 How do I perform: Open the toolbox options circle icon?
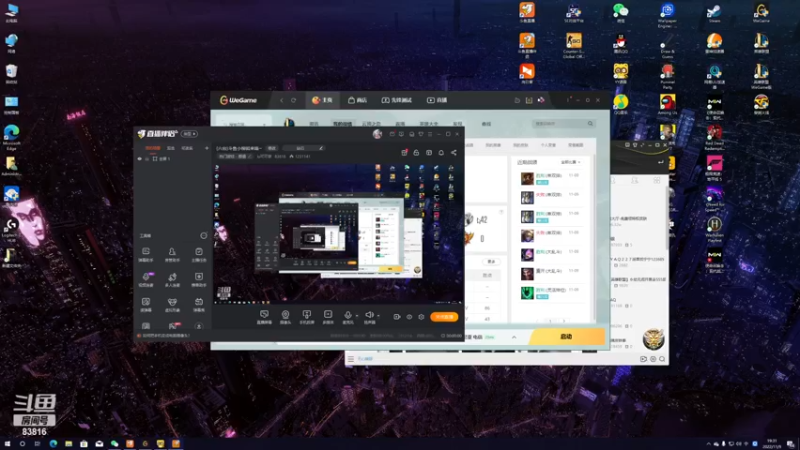click(x=204, y=236)
